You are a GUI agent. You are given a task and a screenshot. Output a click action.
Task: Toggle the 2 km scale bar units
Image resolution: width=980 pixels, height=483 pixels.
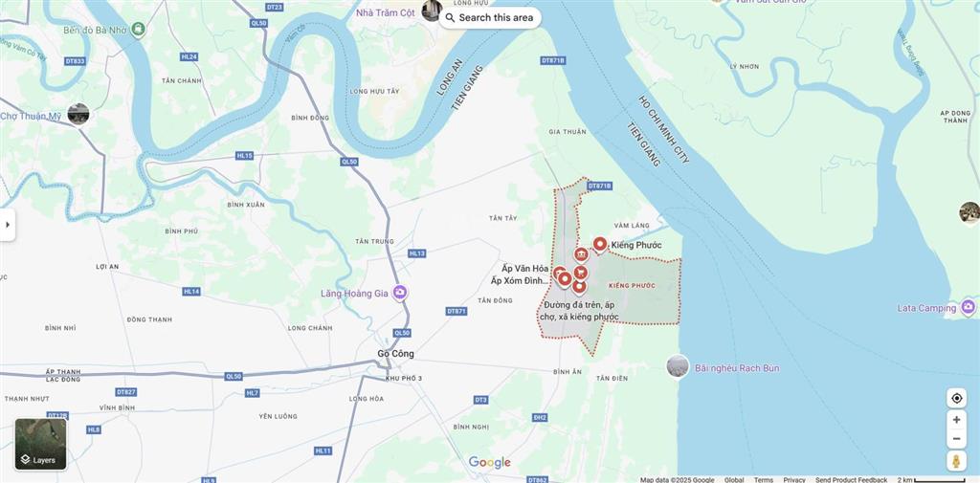point(929,479)
